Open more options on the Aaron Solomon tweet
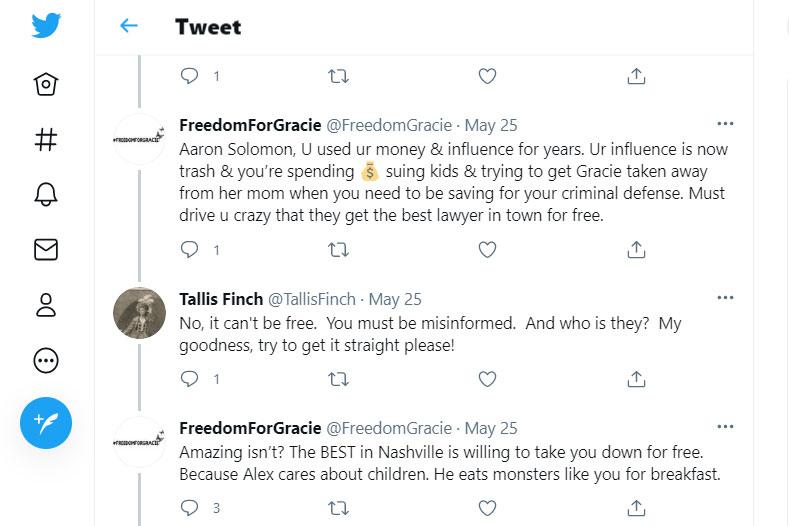 coord(726,125)
